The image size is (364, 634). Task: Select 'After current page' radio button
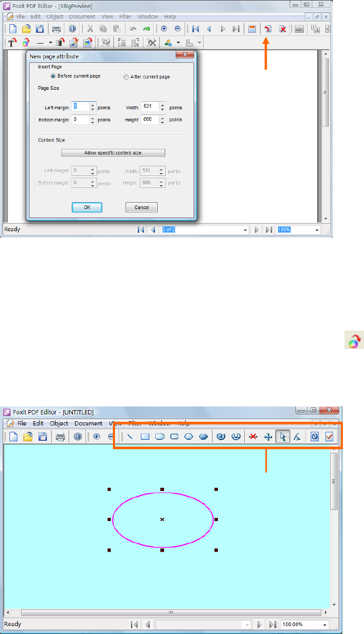[x=126, y=77]
